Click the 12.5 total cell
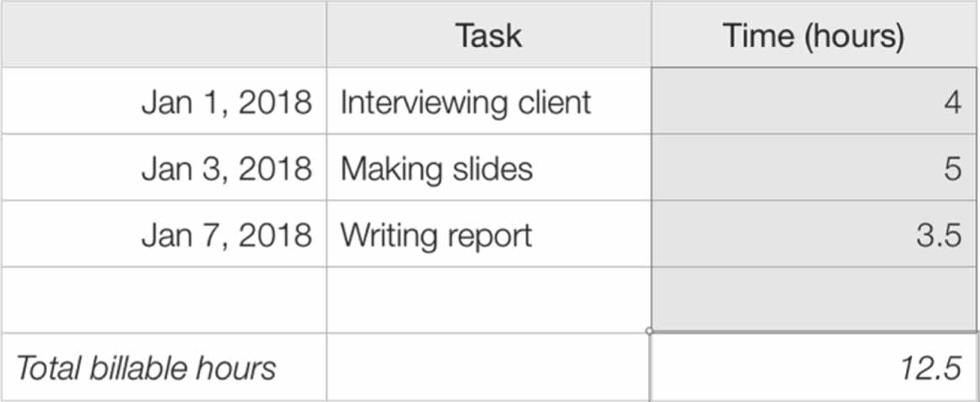Viewport: 980px width, 402px height. click(x=814, y=368)
